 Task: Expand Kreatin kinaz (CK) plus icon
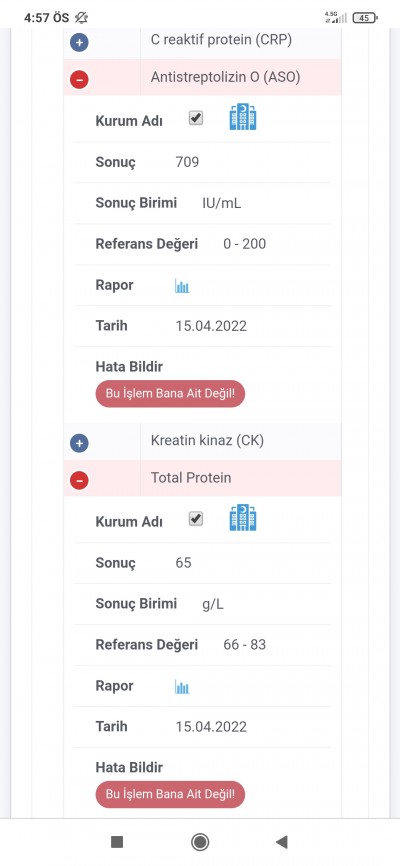click(x=79, y=443)
